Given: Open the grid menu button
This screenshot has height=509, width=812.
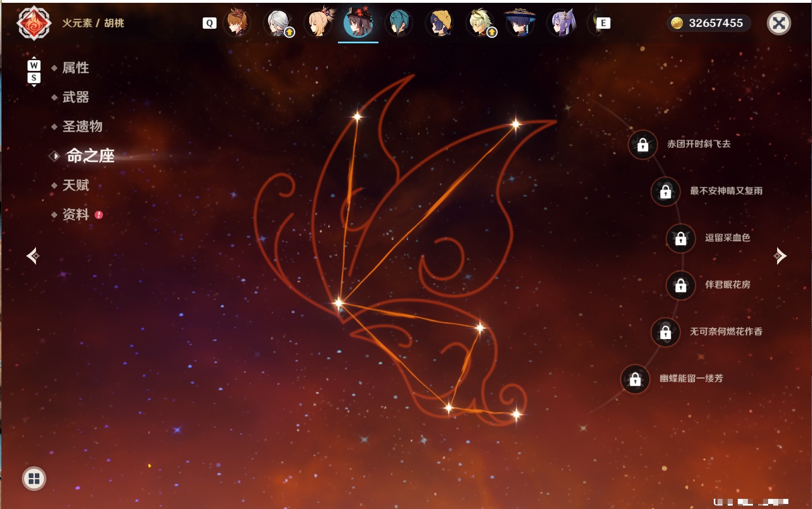Looking at the screenshot, I should [34, 479].
